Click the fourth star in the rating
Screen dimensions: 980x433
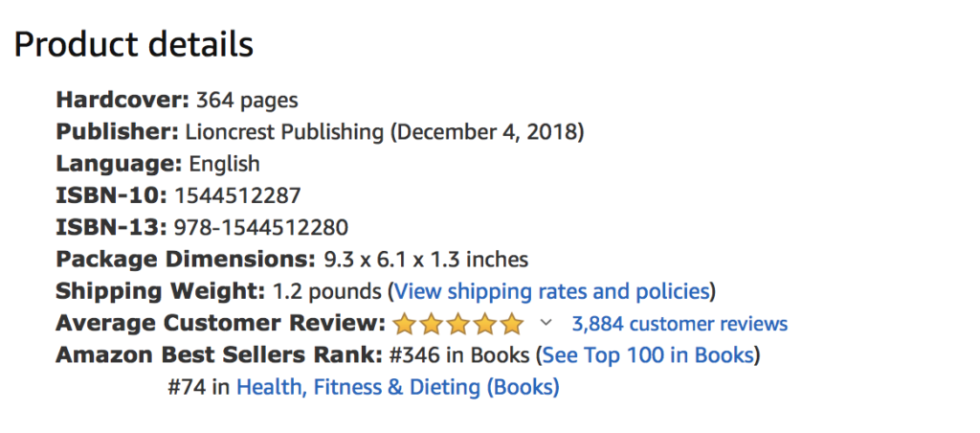[485, 323]
